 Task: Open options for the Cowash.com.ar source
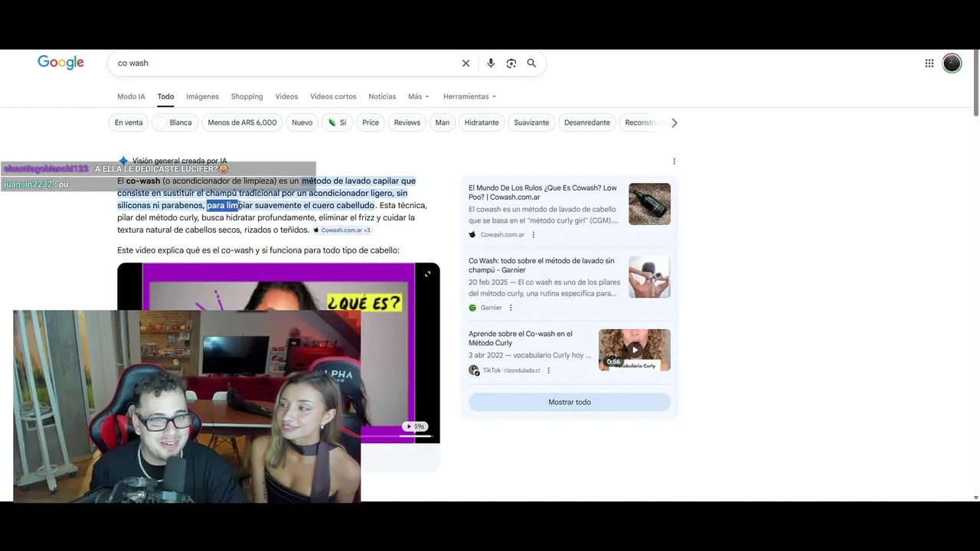point(534,235)
